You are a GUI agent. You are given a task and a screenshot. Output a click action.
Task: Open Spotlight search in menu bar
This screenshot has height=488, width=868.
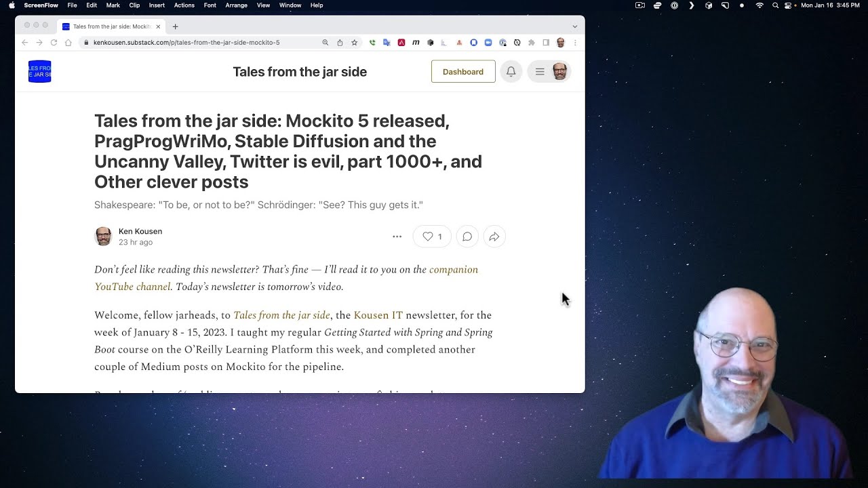tap(776, 5)
